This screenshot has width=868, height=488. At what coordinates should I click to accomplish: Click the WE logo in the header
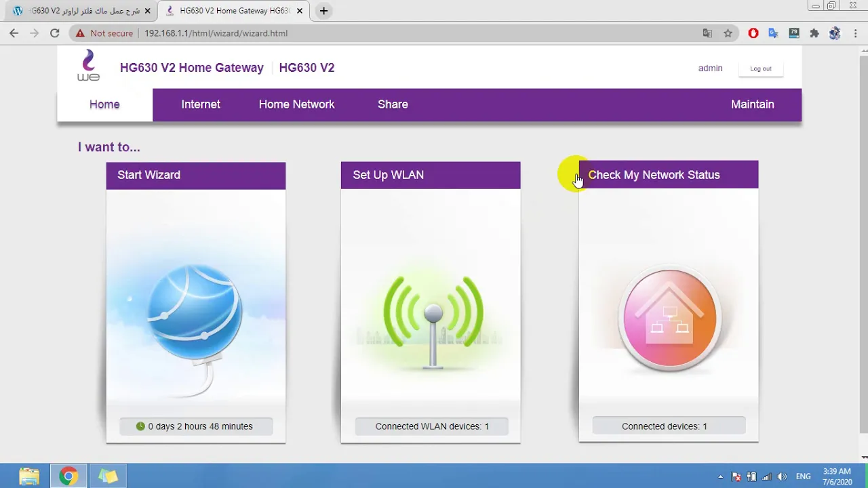(88, 65)
